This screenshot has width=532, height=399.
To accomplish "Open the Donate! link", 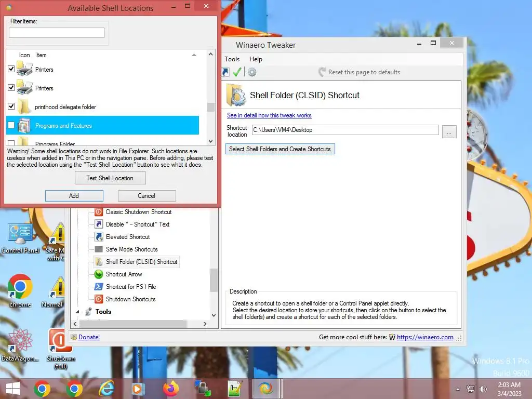I will pos(89,337).
